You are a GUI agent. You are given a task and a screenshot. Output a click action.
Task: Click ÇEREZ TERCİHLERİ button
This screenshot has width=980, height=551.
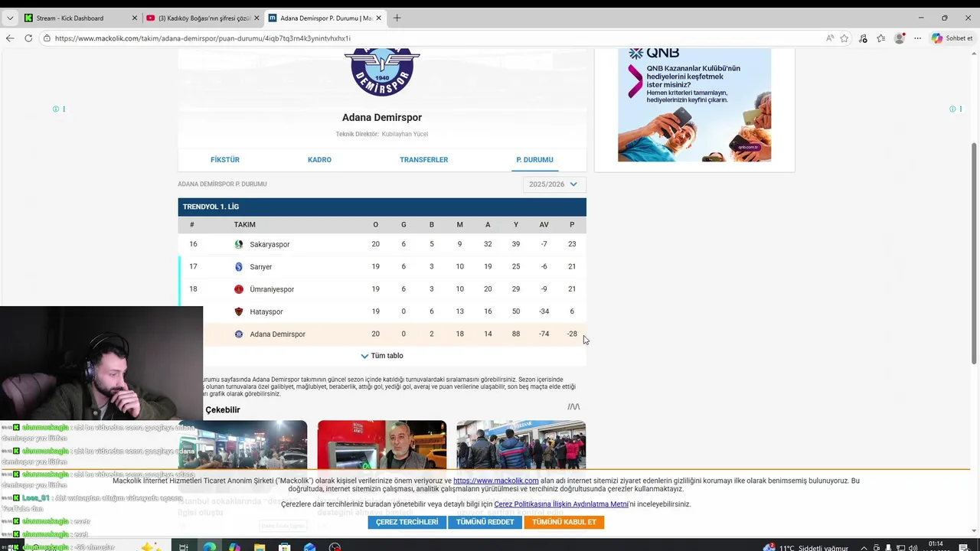[407, 522]
